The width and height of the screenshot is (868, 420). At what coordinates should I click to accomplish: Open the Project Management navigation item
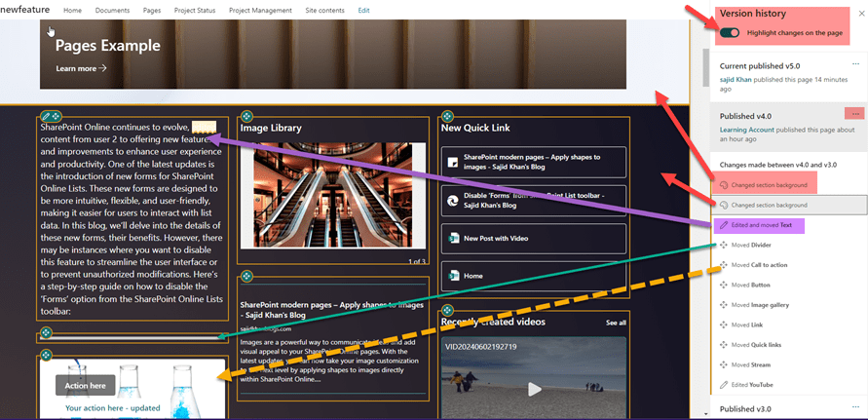pos(260,10)
